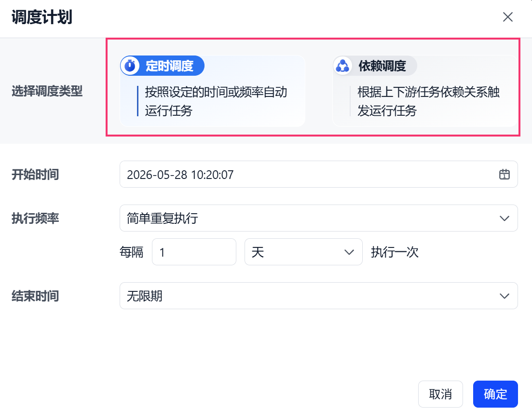The width and height of the screenshot is (532, 411).
Task: Click the 简单重复执行 frequency select box
Action: point(319,218)
